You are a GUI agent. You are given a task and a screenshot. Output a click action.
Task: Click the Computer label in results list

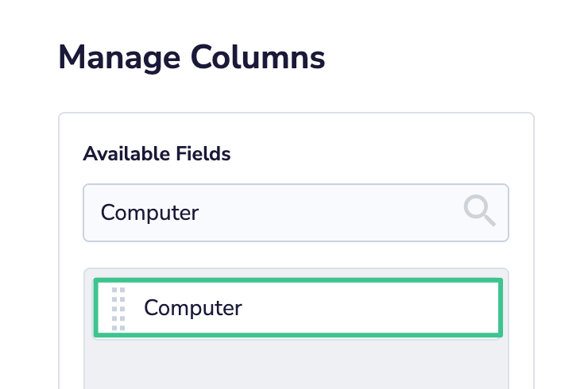(193, 309)
